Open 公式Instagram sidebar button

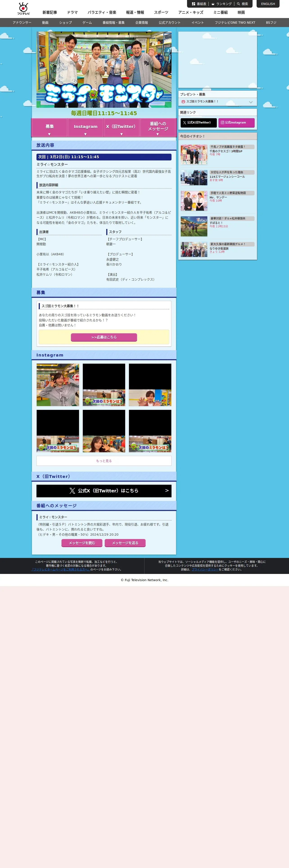click(x=236, y=123)
